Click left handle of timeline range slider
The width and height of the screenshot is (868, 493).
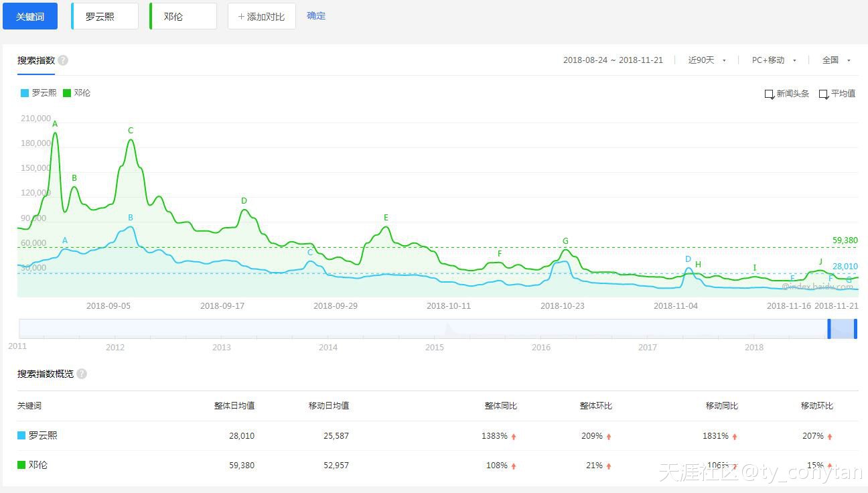(829, 329)
